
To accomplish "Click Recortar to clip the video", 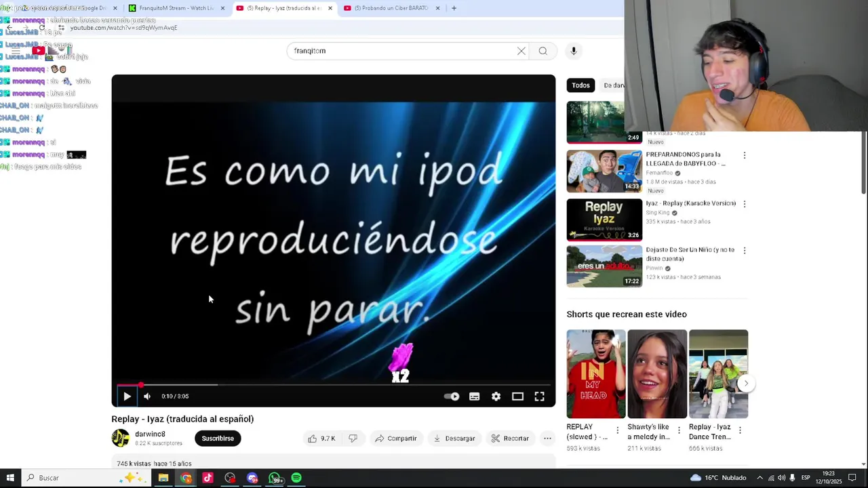I will [x=510, y=439].
